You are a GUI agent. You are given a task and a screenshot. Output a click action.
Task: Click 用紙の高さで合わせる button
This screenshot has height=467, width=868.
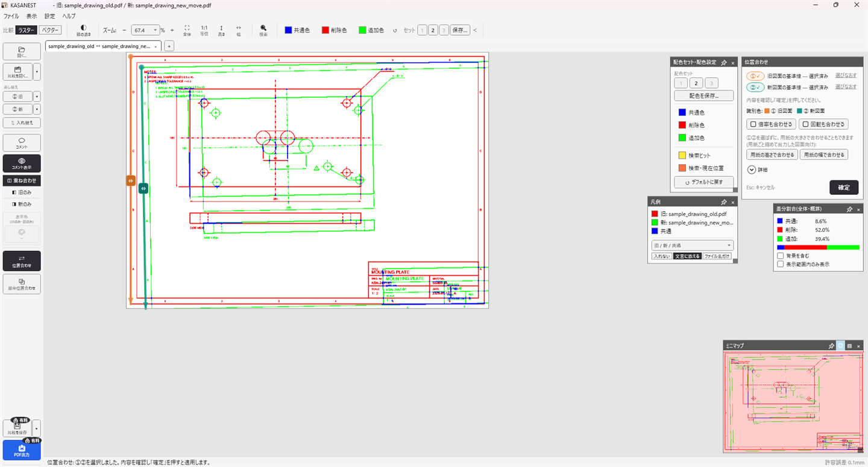(772, 155)
